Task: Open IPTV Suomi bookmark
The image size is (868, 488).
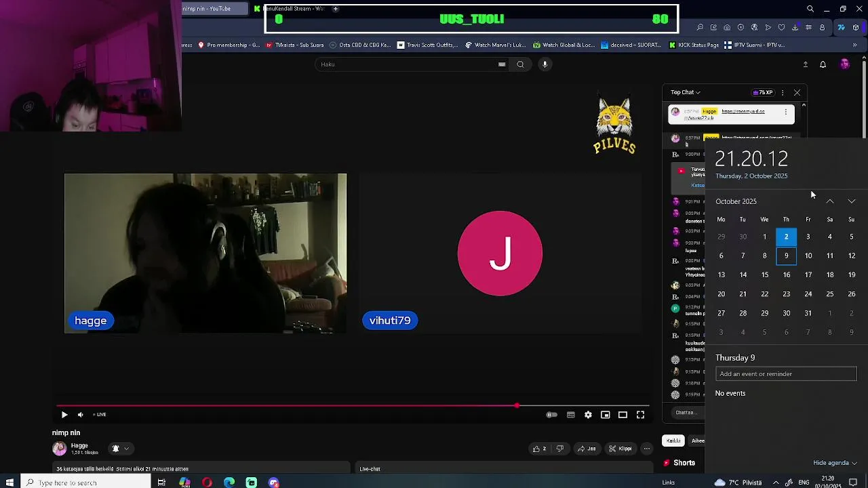Action: [754, 45]
